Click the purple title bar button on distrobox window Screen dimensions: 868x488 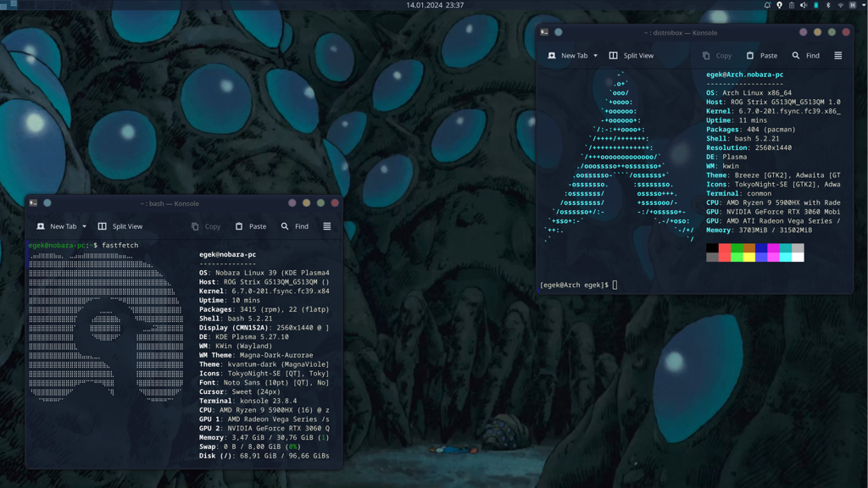point(804,32)
